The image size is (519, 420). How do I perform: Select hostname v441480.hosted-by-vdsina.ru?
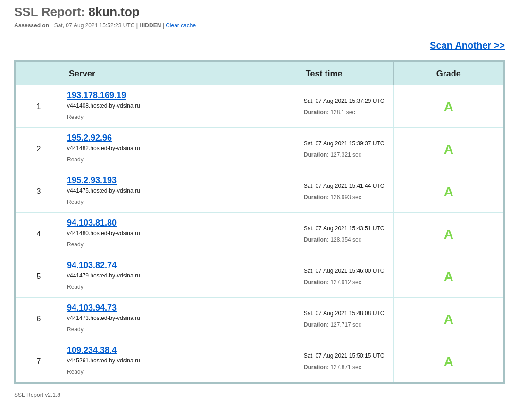pyautogui.click(x=103, y=233)
